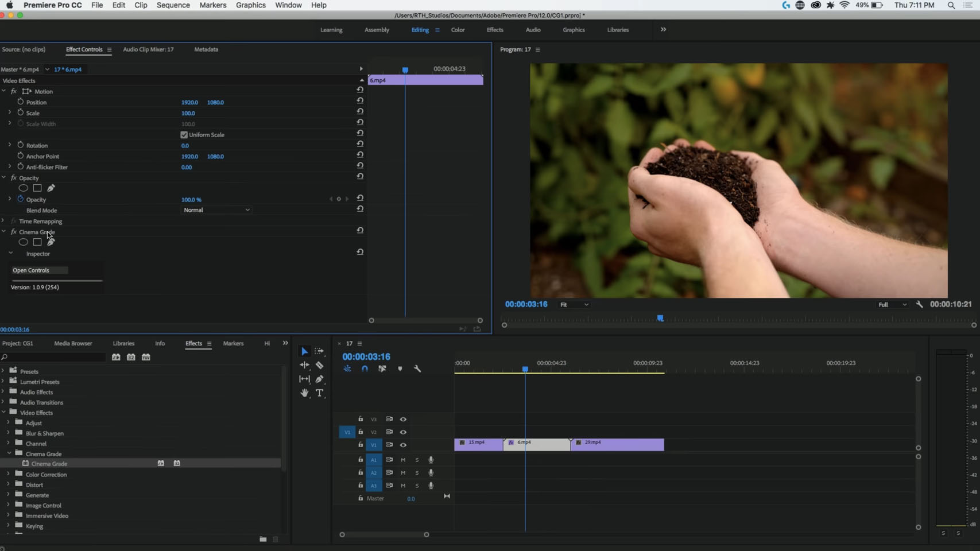Open Program monitor settings wrench
Image resolution: width=980 pixels, height=551 pixels.
pos(920,305)
